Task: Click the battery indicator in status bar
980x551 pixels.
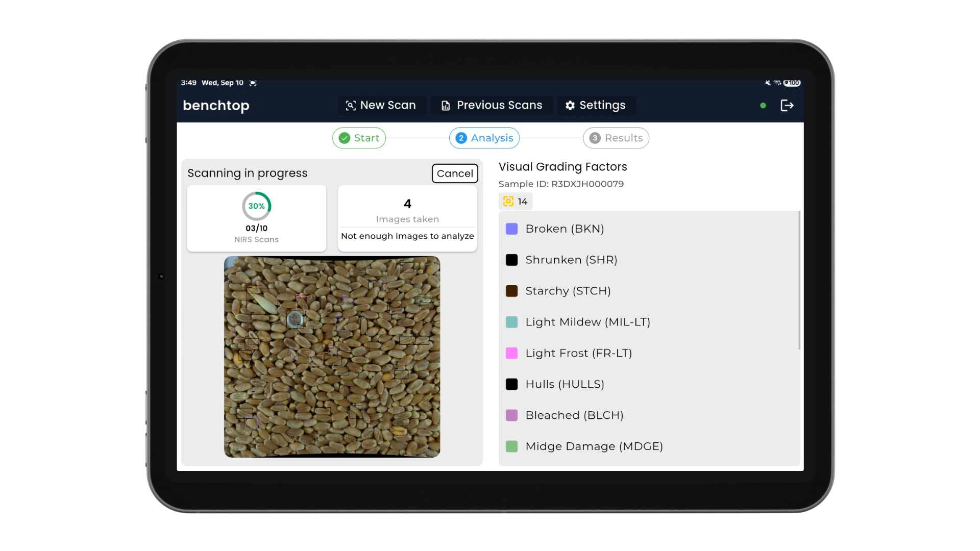Action: tap(792, 83)
